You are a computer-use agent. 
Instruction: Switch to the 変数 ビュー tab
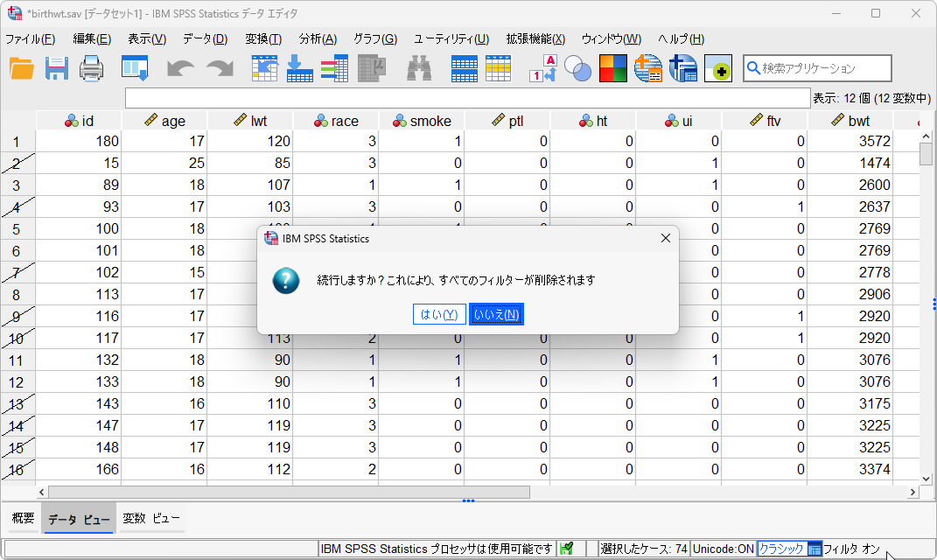coord(151,518)
